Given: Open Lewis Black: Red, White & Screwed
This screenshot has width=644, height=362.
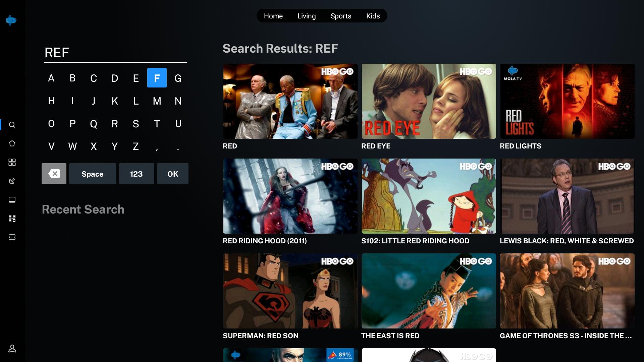Looking at the screenshot, I should coord(567,196).
